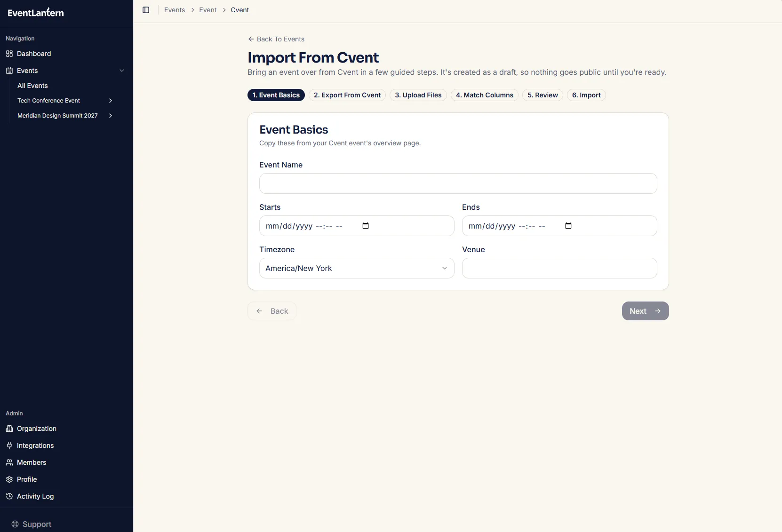Open the Timezone dropdown
Screen dimensions: 782x532
pyautogui.click(x=357, y=268)
